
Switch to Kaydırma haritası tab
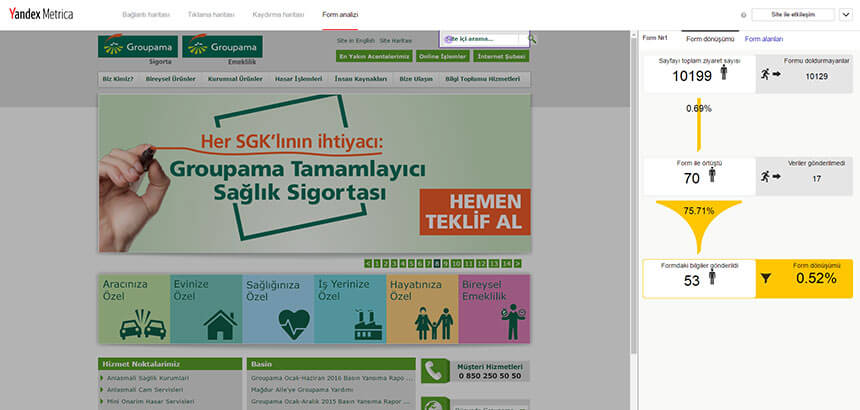(278, 15)
